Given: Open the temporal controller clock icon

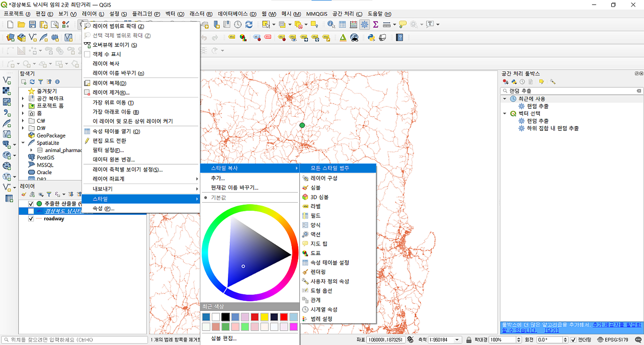Looking at the screenshot, I should click(x=237, y=24).
